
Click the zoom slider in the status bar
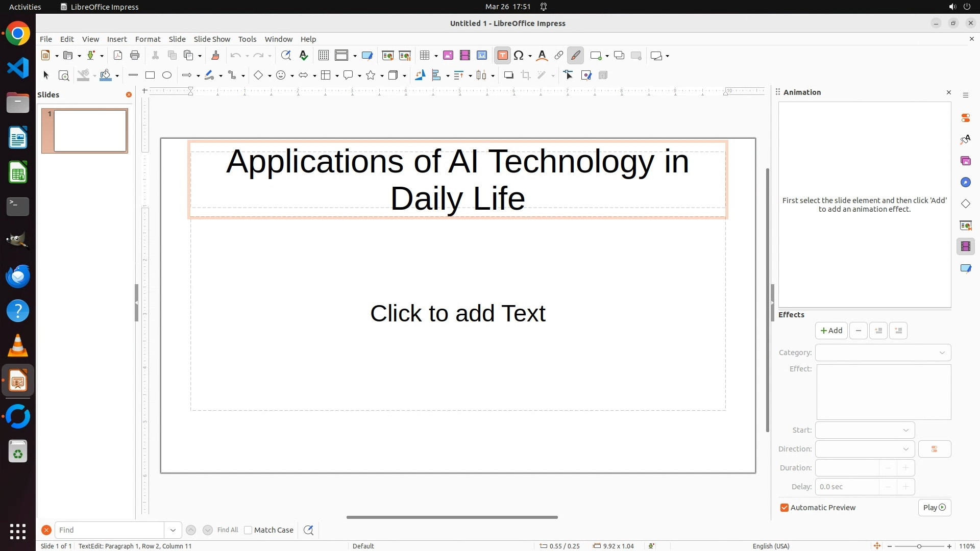[919, 546]
